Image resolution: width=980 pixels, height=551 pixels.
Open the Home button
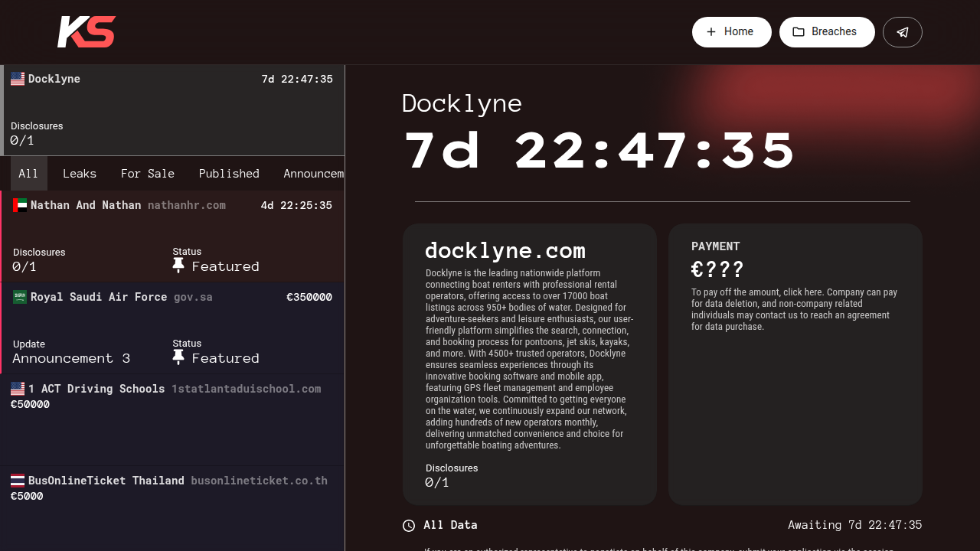click(x=732, y=32)
